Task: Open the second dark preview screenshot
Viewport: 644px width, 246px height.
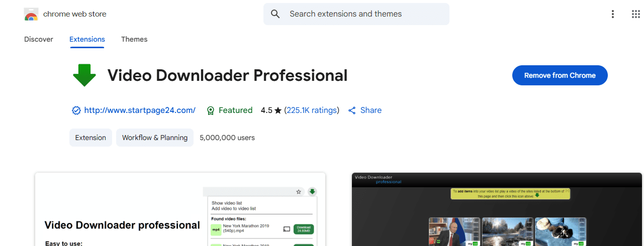Action: click(497, 209)
